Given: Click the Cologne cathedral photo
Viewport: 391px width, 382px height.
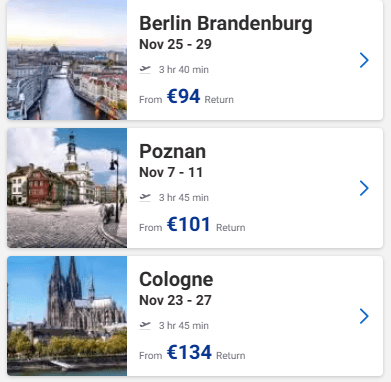Looking at the screenshot, I should (67, 316).
